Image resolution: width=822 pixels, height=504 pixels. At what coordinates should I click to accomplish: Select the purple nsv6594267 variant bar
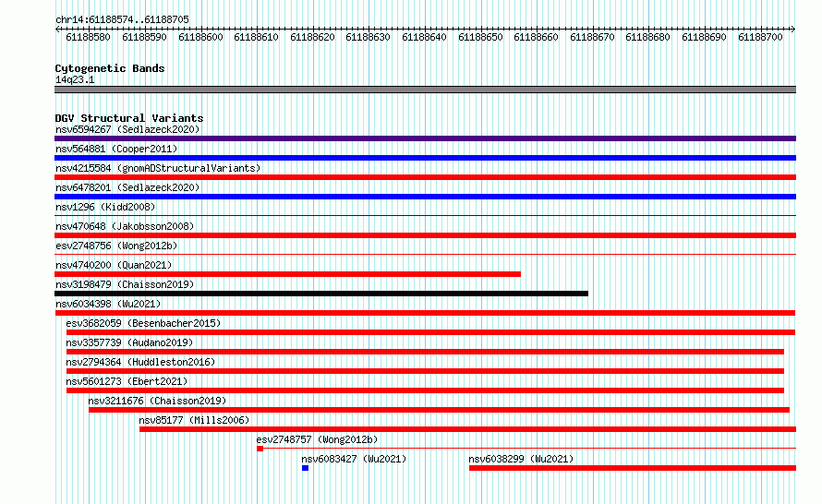point(425,138)
